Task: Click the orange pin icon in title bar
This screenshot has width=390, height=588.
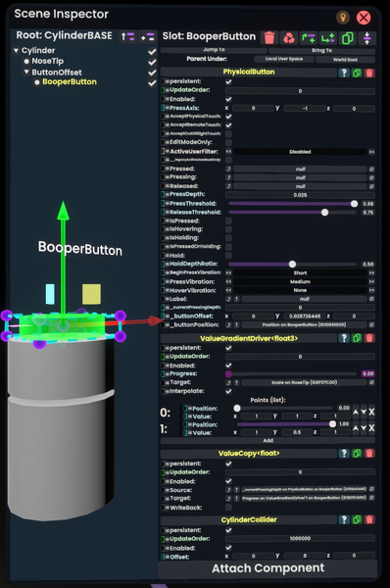Action: click(x=343, y=17)
